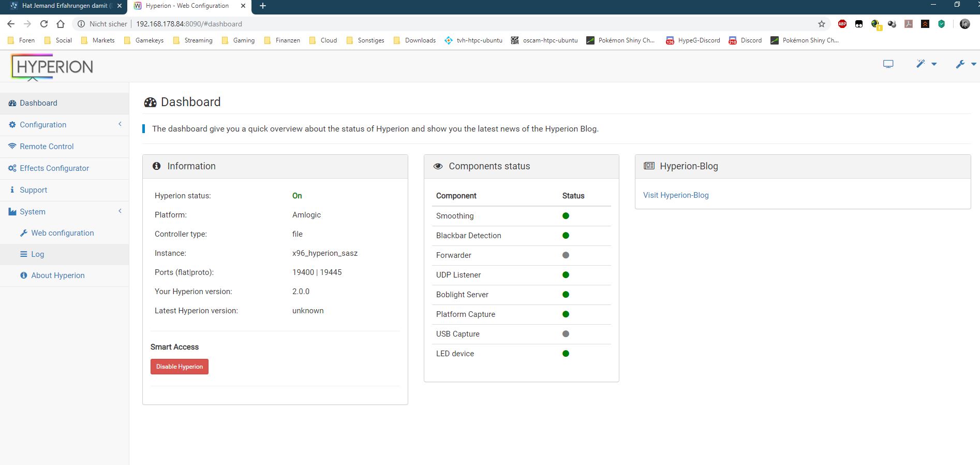Open Downloads bookmarks folder

[415, 40]
